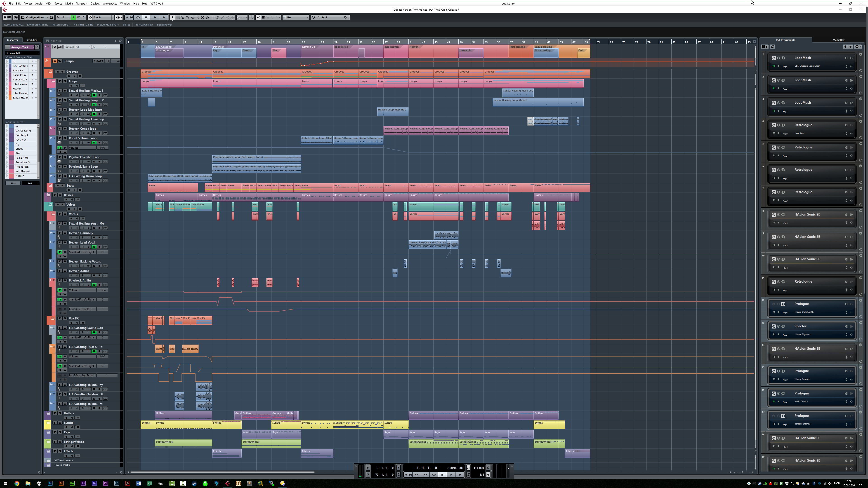Toggle Activate Tempo Track orange button
This screenshot has height=488, width=868.
(55, 61)
